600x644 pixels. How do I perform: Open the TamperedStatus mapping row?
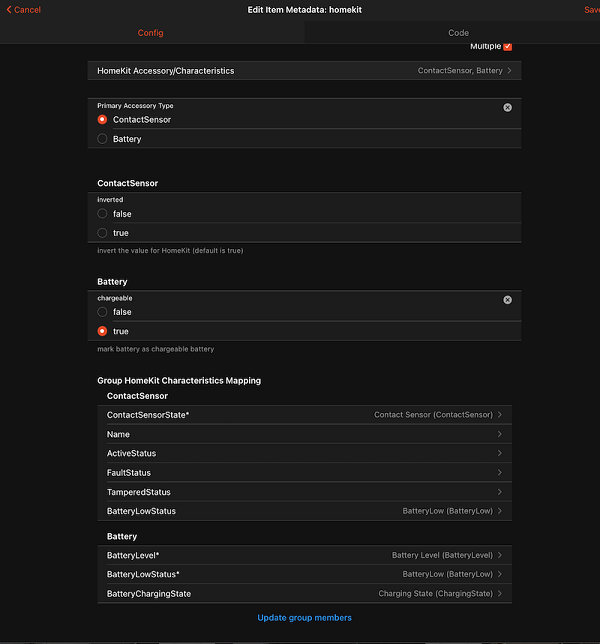coord(304,492)
